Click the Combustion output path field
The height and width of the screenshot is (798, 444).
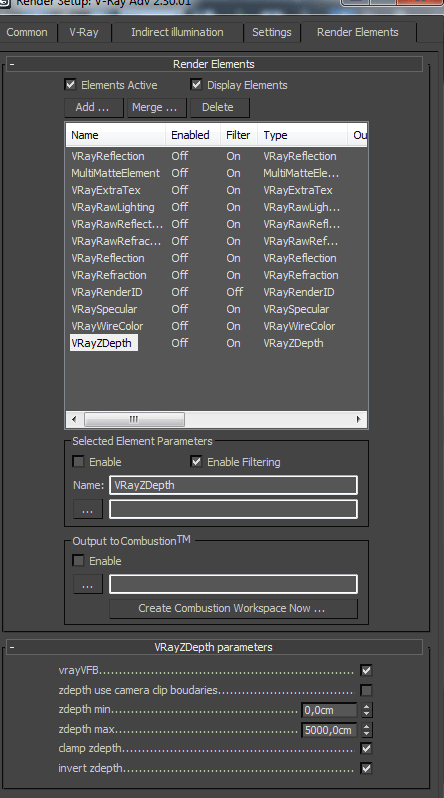pos(234,584)
